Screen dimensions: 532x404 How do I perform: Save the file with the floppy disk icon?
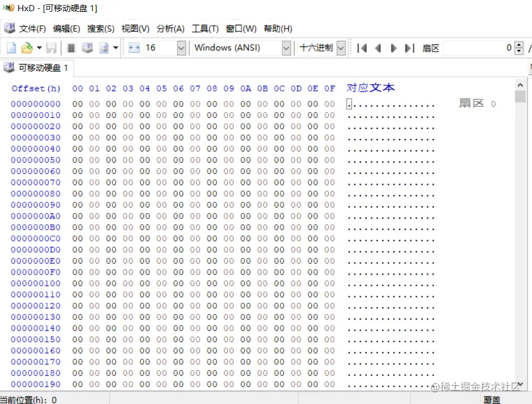(51, 48)
